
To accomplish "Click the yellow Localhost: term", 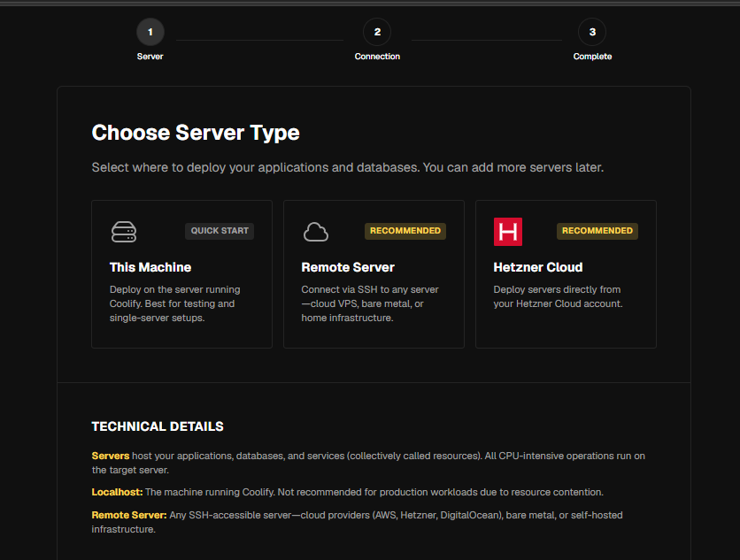I will pyautogui.click(x=117, y=492).
